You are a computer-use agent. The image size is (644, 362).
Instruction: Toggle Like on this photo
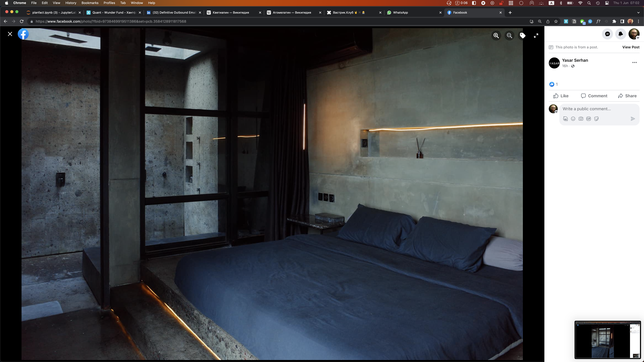click(x=561, y=96)
